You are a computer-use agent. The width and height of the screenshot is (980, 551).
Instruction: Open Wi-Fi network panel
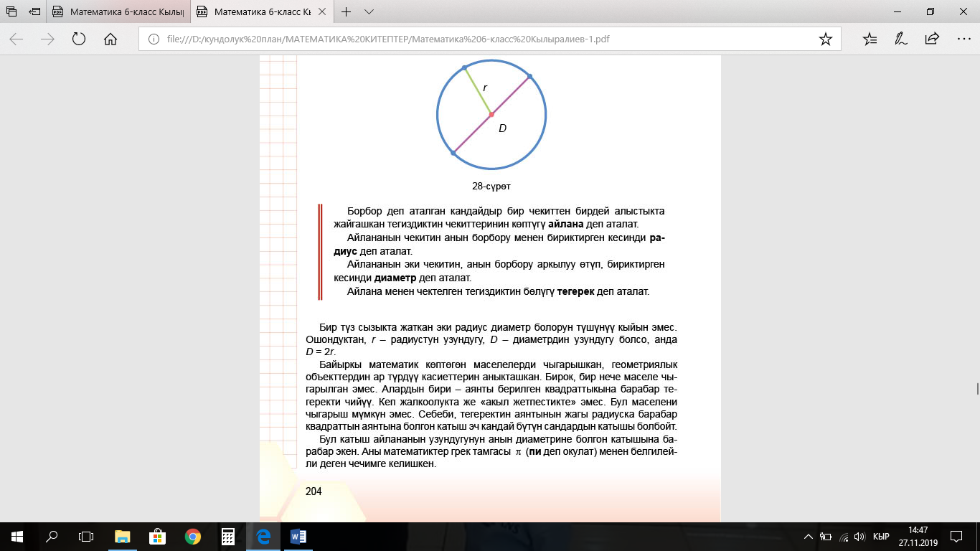click(844, 537)
